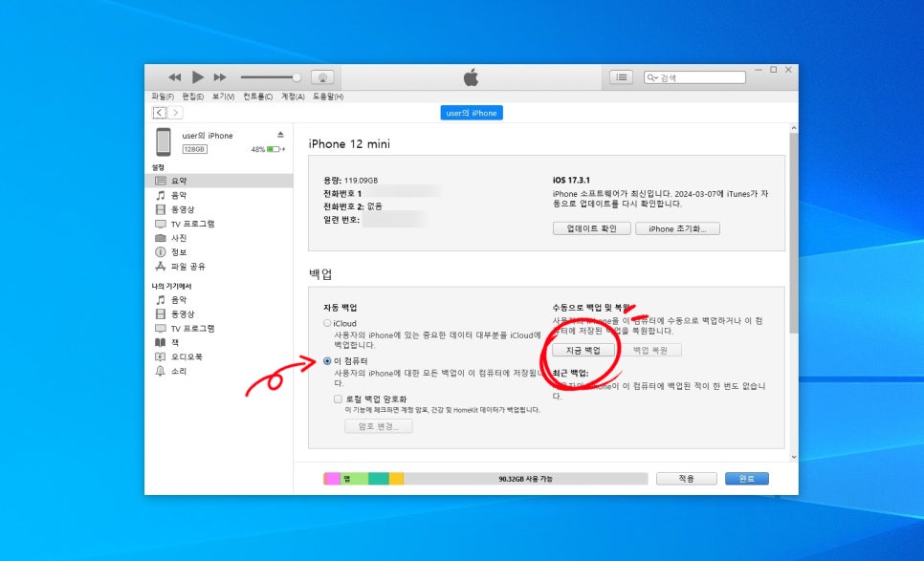Click the scrollbar down arrow
Screen dimensions: 924x561
794,457
